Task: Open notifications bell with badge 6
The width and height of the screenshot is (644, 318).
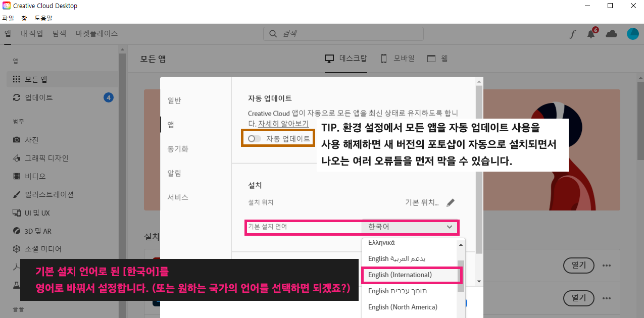Action: pyautogui.click(x=591, y=33)
